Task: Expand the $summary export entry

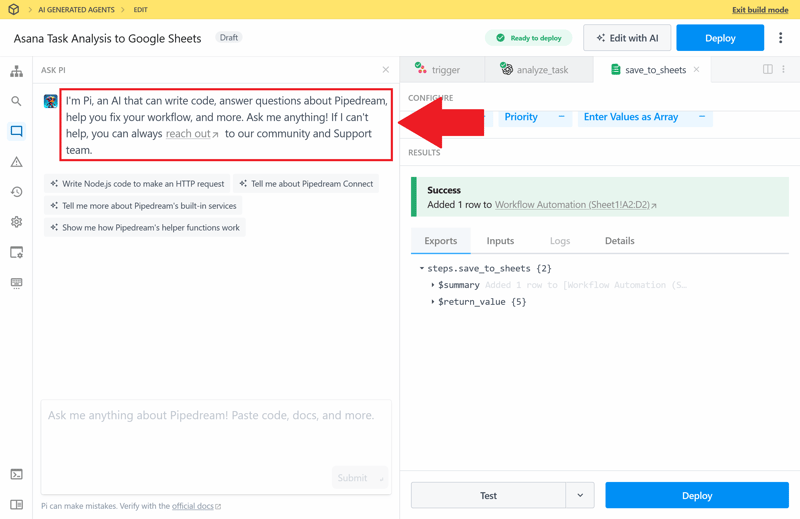Action: tap(433, 285)
